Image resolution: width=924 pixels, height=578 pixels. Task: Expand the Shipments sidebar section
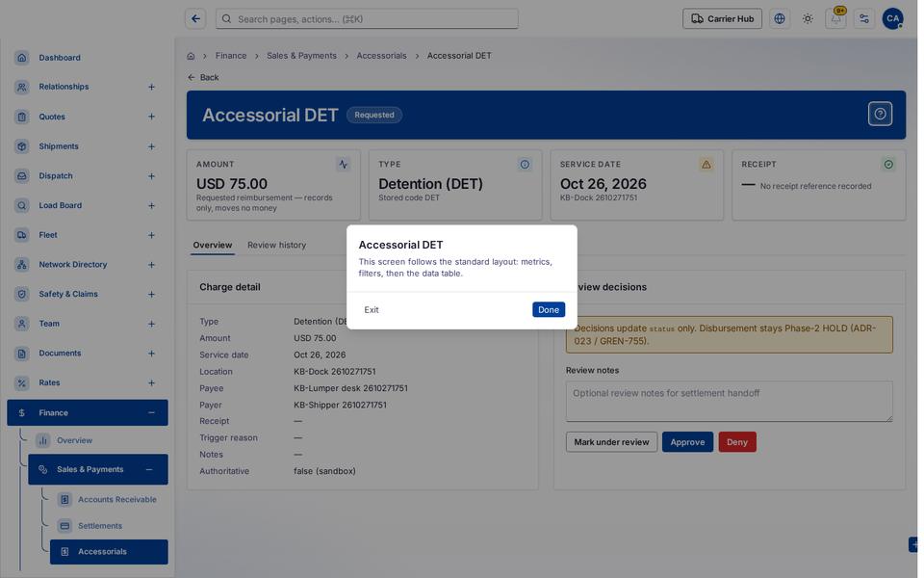(151, 146)
